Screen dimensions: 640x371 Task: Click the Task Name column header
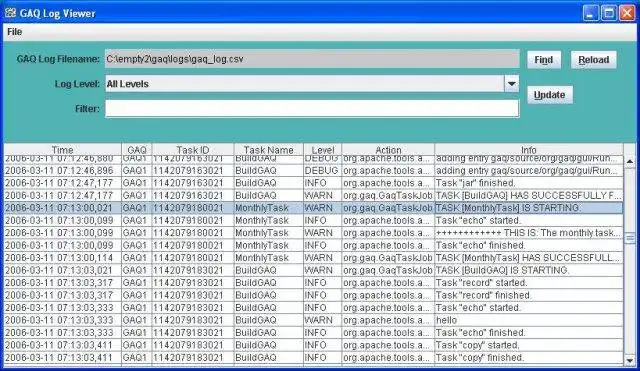tap(268, 150)
